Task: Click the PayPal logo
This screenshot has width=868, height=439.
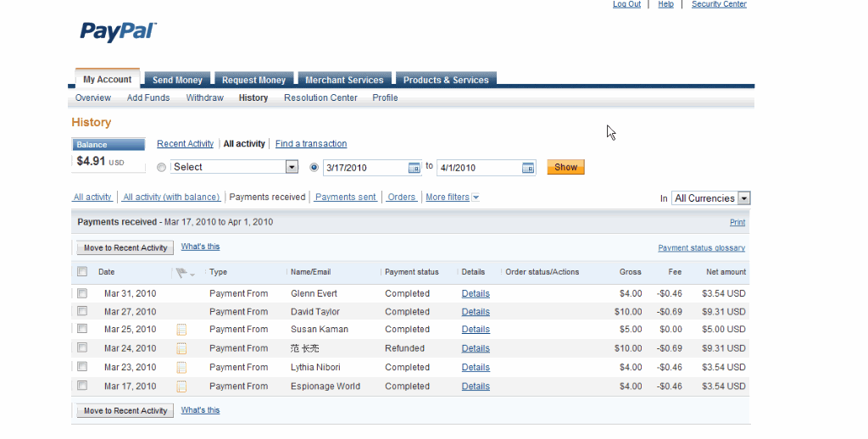Action: click(119, 31)
